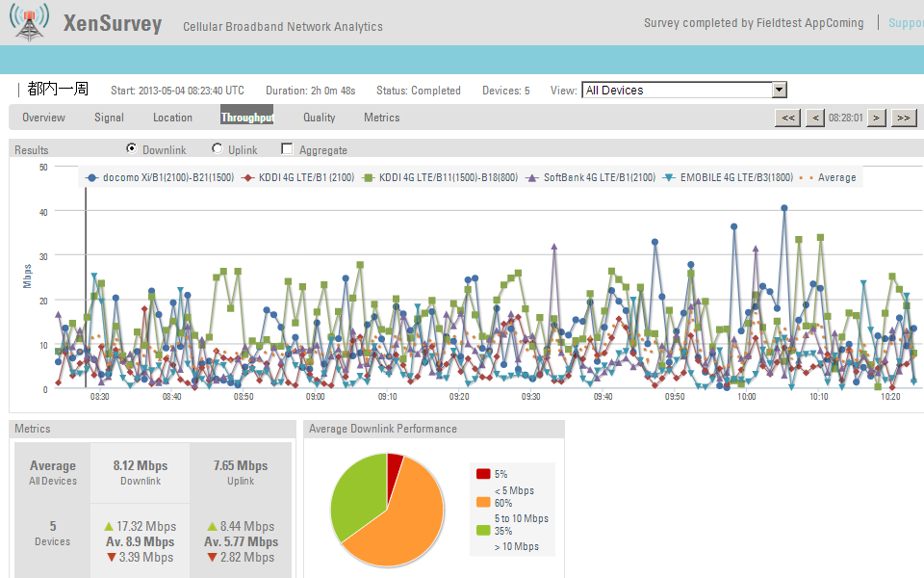Click the Duration: 2h 0m 48s text
The height and width of the screenshot is (578, 924).
(x=311, y=91)
